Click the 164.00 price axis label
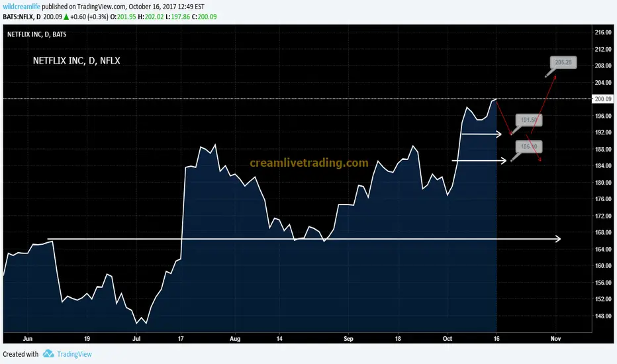Image resolution: width=617 pixels, height=364 pixels. [x=603, y=249]
